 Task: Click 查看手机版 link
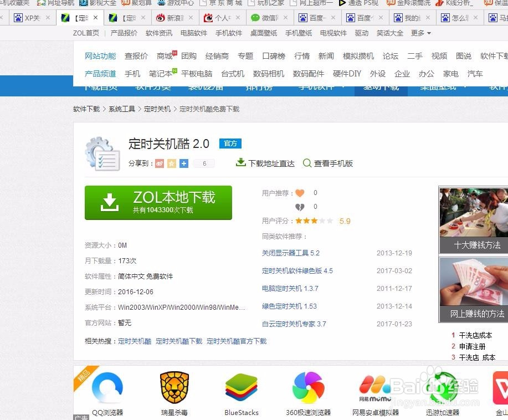click(x=333, y=163)
